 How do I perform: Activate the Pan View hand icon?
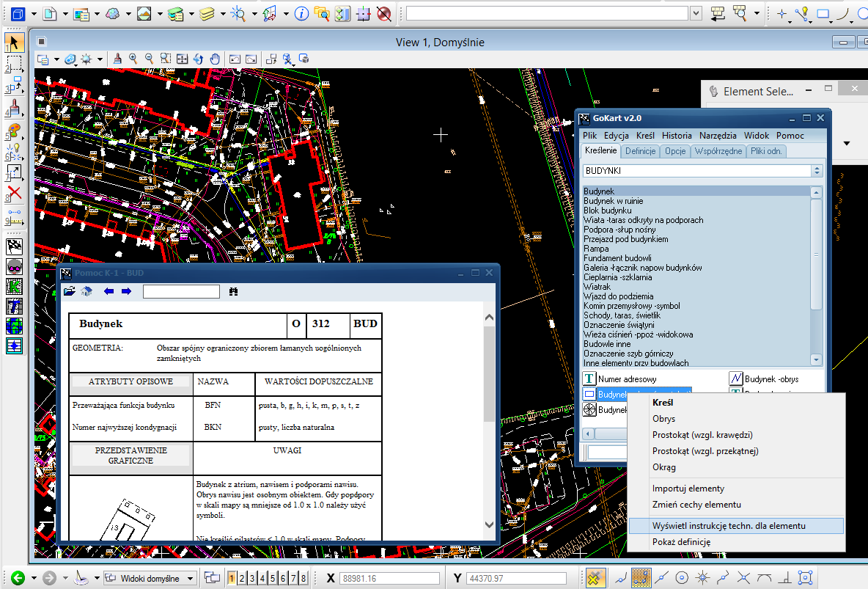pos(215,59)
